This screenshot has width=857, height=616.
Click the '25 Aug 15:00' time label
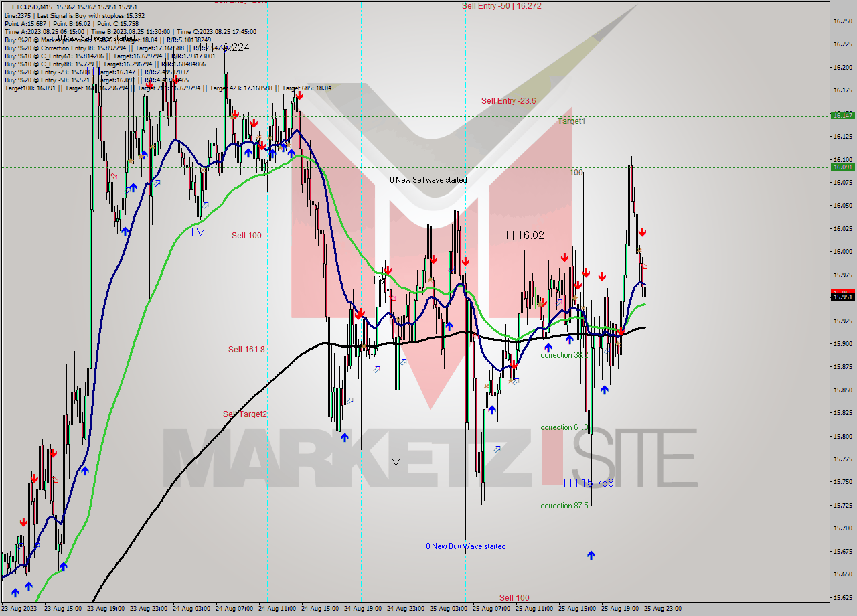[x=576, y=609]
